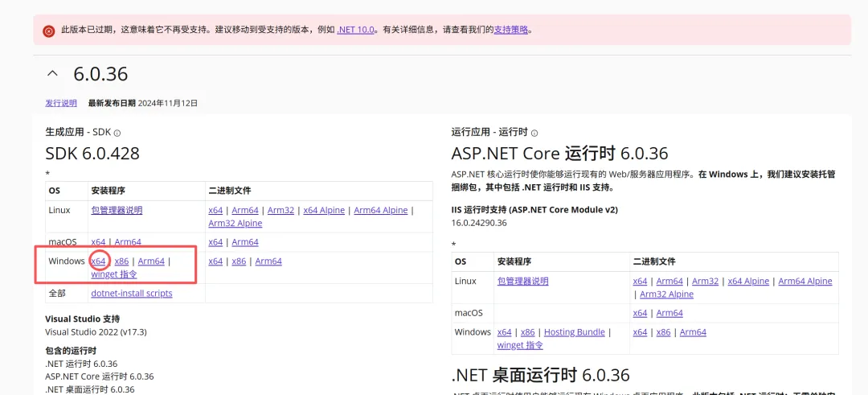
Task: Click info icon next to 生成应用 - SDK
Action: (x=117, y=133)
